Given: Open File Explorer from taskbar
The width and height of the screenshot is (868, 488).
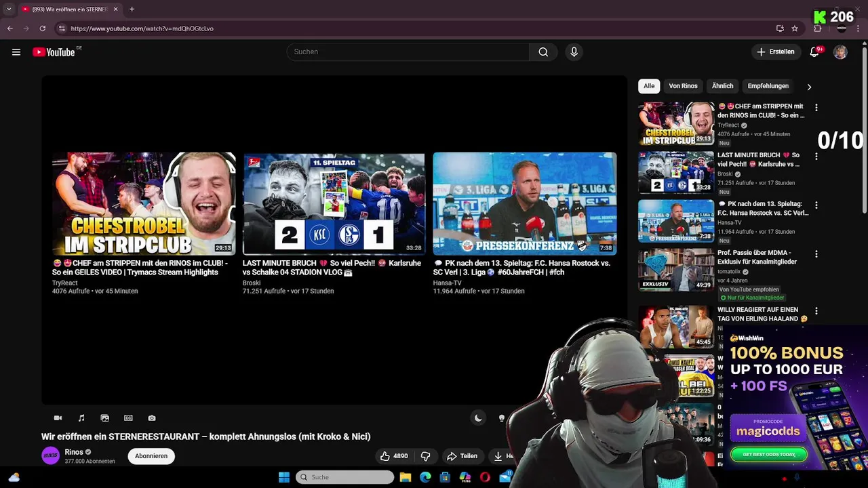Looking at the screenshot, I should click(x=406, y=477).
